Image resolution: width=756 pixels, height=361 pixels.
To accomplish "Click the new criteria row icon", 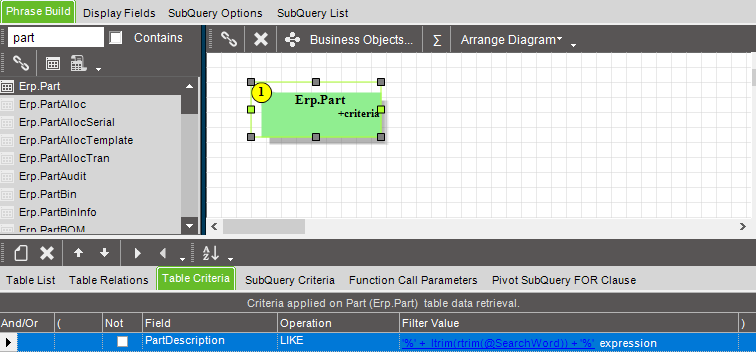I will point(20,253).
